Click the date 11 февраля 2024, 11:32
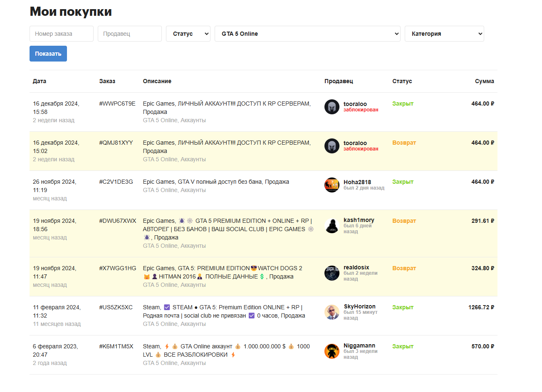 (57, 311)
